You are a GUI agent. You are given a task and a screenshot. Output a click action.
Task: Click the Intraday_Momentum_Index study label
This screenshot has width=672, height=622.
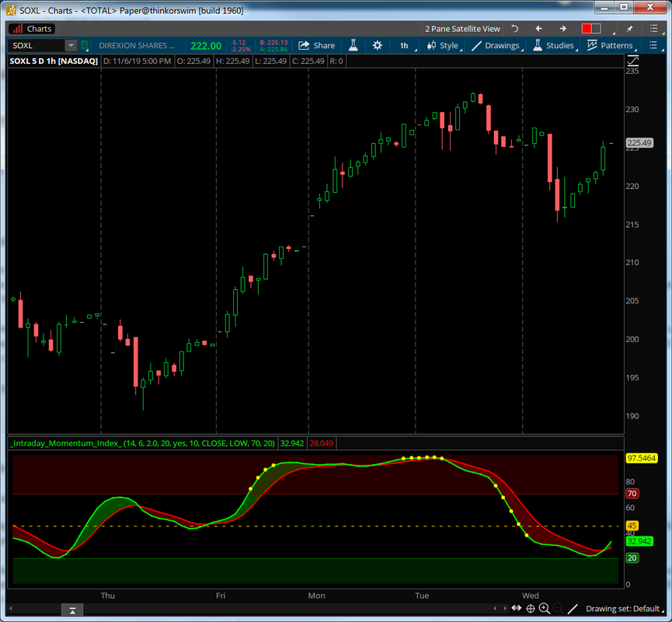pos(143,443)
